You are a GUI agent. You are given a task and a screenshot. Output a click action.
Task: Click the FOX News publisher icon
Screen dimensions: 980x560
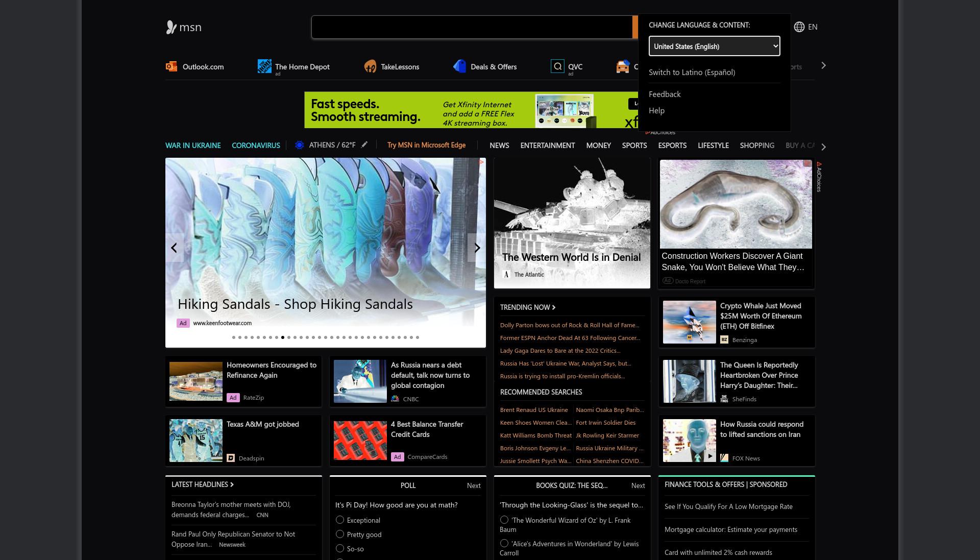point(724,458)
